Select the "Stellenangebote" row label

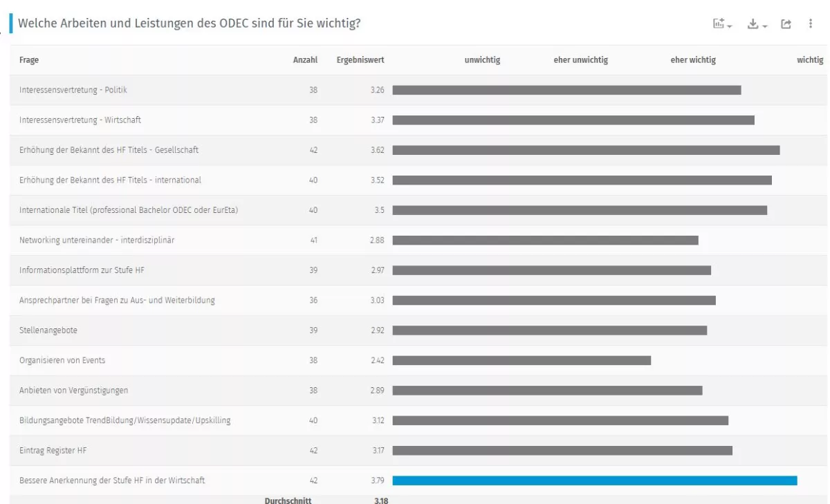(48, 330)
